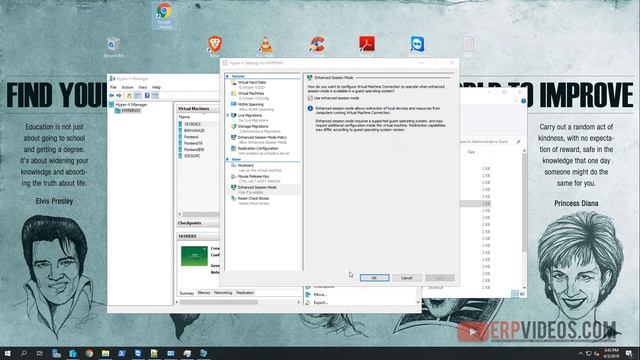Viewport: 640px width, 360px height.
Task: Open Brave browser desktop icon
Action: tap(215, 46)
